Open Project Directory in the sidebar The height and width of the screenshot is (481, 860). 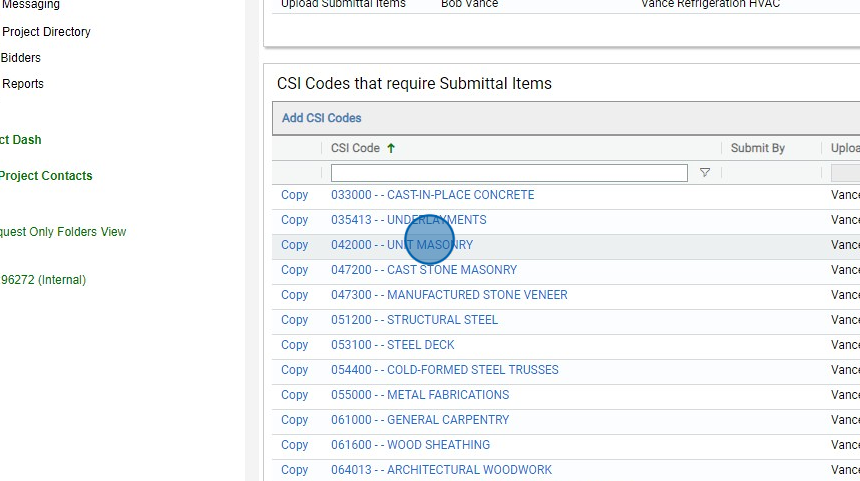(x=46, y=32)
